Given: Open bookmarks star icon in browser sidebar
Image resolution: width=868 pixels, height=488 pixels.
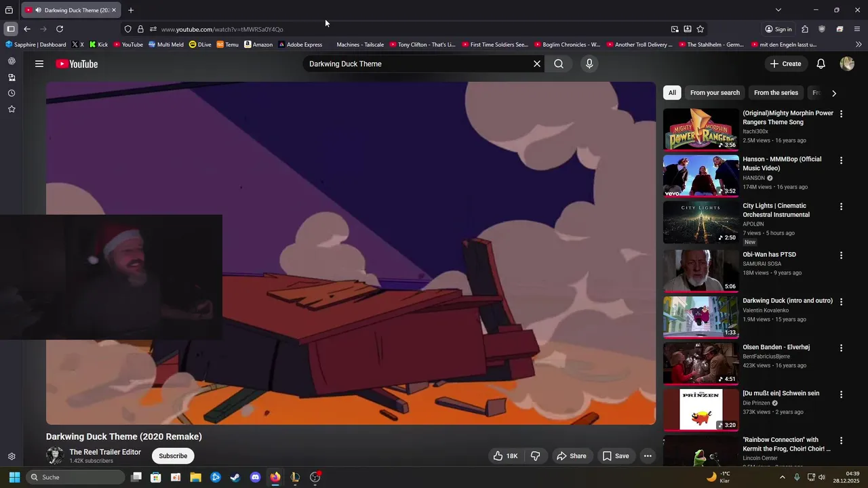Looking at the screenshot, I should click(x=12, y=109).
